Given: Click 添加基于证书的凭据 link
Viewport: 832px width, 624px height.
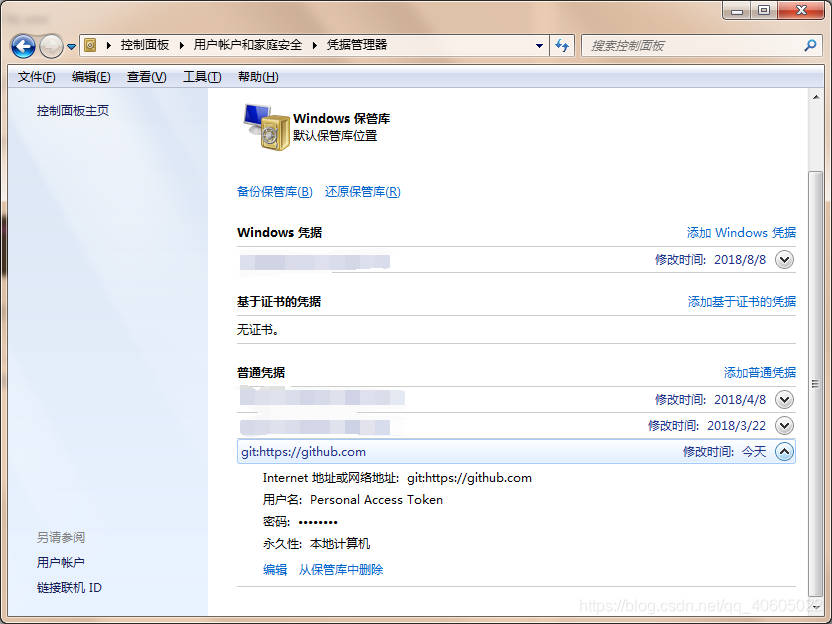Looking at the screenshot, I should point(742,301).
